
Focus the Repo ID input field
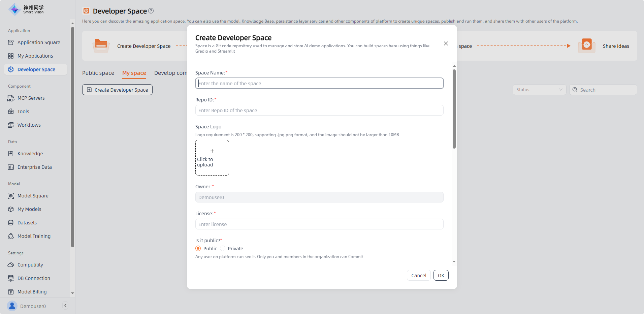319,110
